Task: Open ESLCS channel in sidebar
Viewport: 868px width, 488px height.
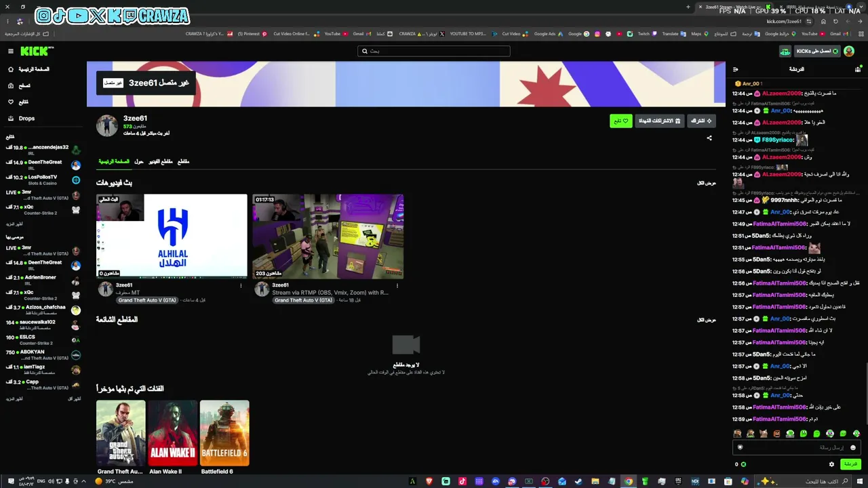Action: point(42,340)
